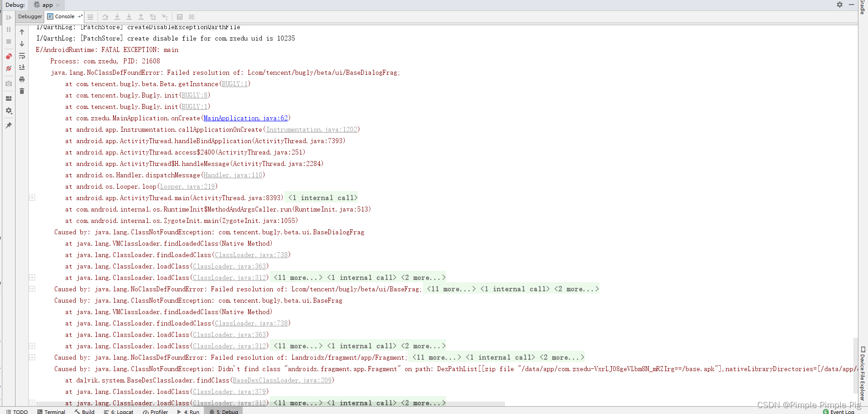
Task: Toggle soft-wrap in console
Action: click(22, 56)
